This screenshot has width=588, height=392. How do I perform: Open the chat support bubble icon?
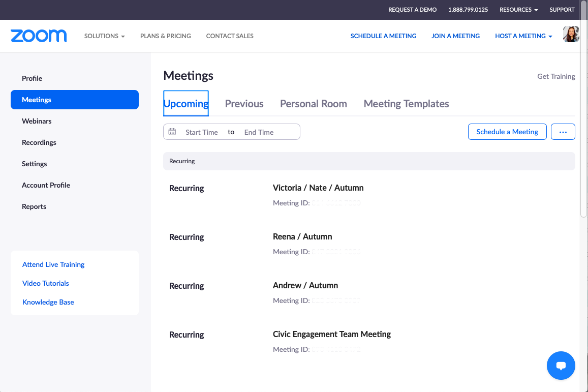(561, 365)
